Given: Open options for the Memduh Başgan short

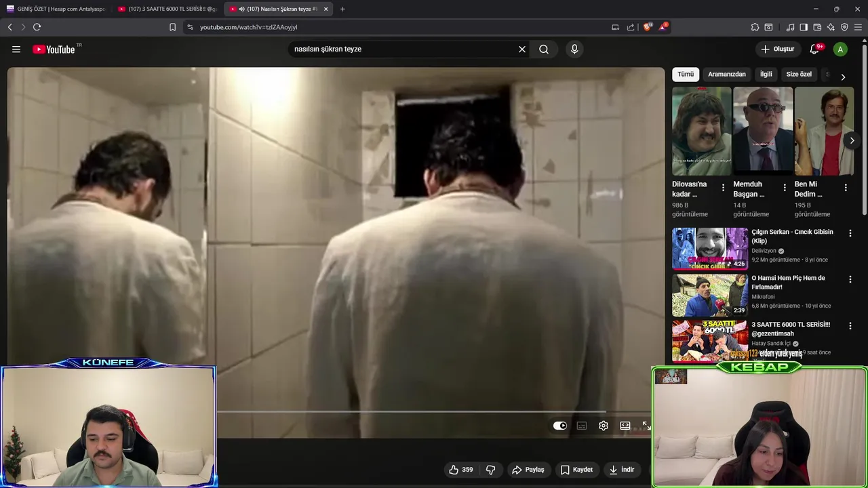Looking at the screenshot, I should (x=785, y=188).
